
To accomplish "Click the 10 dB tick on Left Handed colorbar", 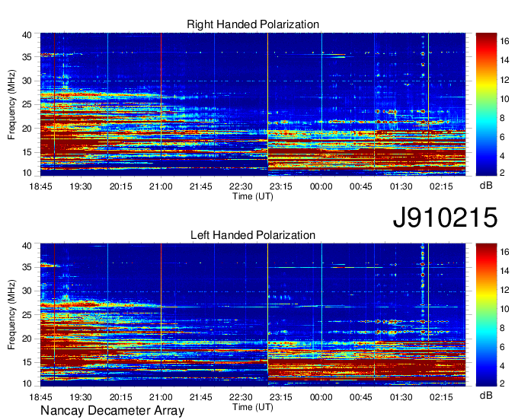I will [504, 309].
